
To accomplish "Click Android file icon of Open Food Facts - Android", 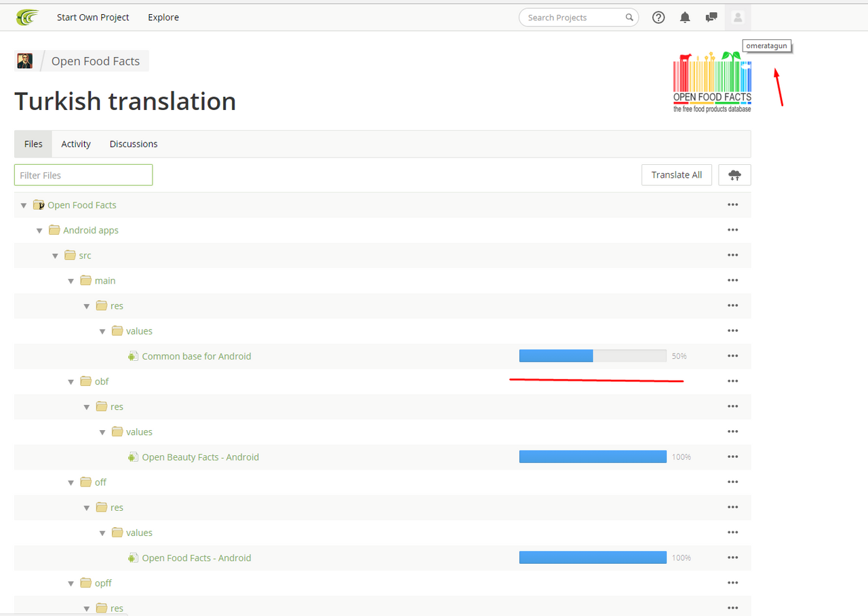I will [133, 558].
